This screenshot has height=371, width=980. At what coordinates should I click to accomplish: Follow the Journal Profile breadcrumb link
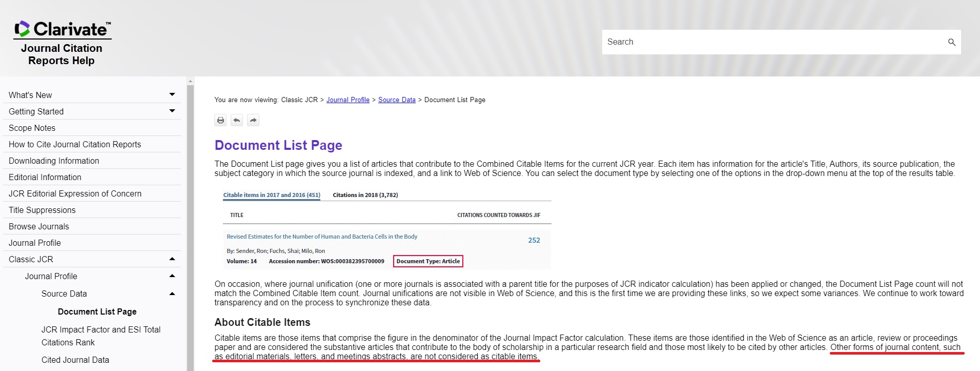(x=348, y=100)
